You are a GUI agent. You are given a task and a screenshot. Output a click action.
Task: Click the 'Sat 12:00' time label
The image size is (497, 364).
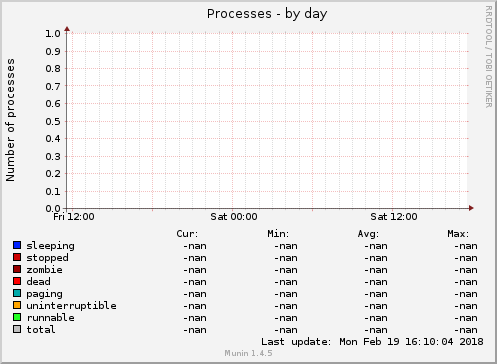(394, 217)
